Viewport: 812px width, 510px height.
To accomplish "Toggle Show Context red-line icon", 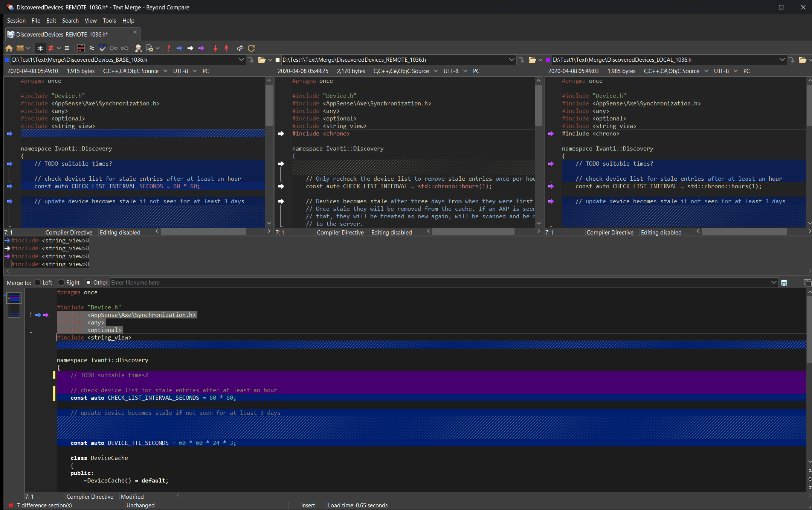I will tap(81, 48).
